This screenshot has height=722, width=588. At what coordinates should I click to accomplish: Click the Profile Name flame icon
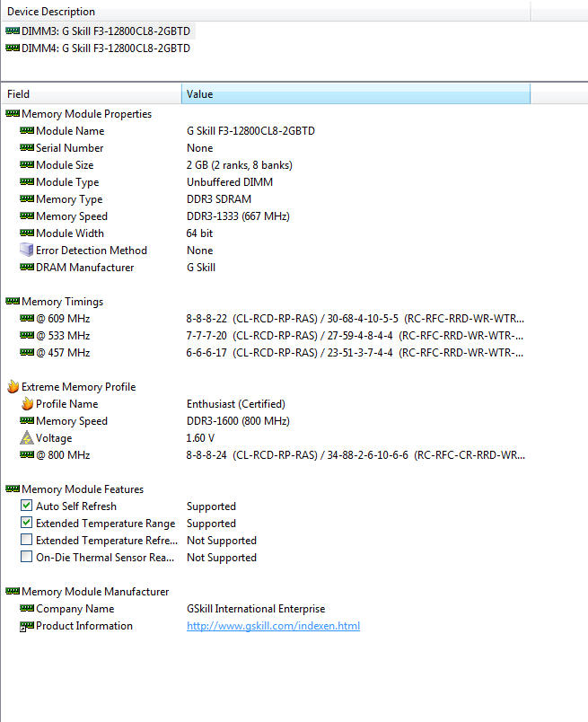pyautogui.click(x=27, y=403)
